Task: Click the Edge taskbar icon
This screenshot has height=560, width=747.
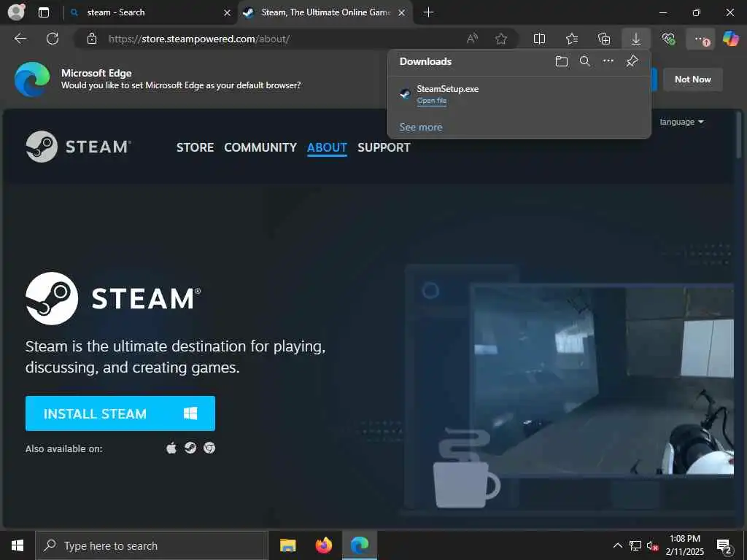Action: point(360,545)
